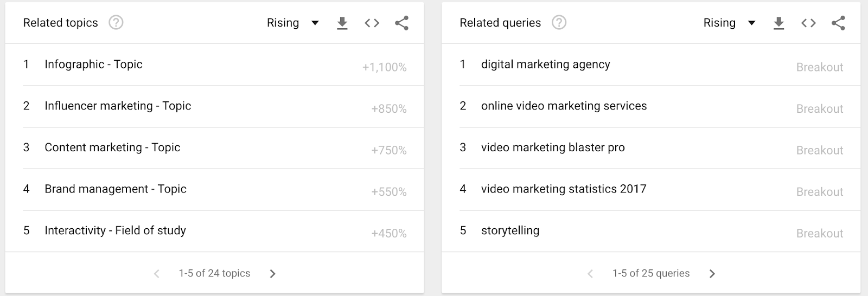
Task: Go to previous page of topics
Action: [156, 274]
